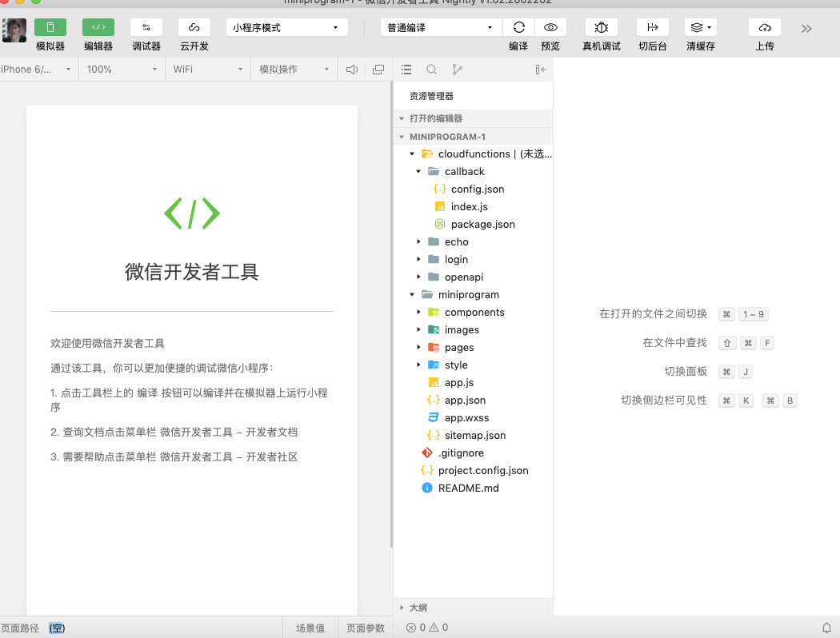The height and width of the screenshot is (638, 840).
Task: Click the 微信开发者工具 heading in simulator
Action: pyautogui.click(x=192, y=272)
